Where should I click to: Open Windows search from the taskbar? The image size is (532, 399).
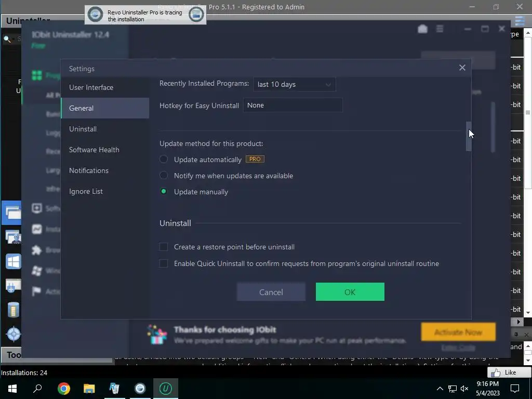pyautogui.click(x=37, y=388)
